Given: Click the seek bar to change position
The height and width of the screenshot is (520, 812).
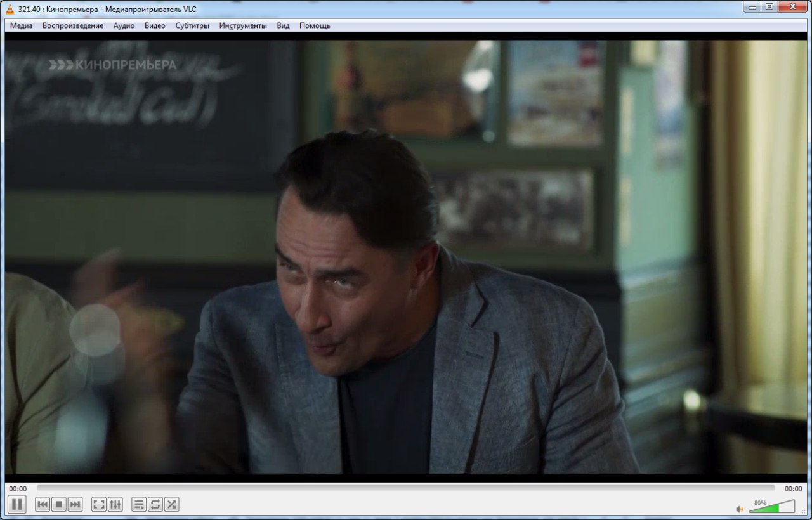Looking at the screenshot, I should 405,488.
